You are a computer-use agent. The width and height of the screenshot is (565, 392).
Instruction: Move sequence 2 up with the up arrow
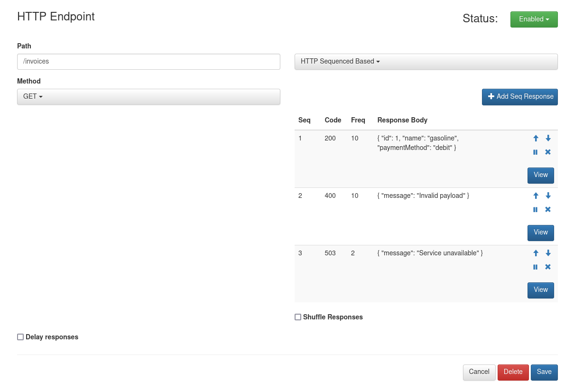536,196
